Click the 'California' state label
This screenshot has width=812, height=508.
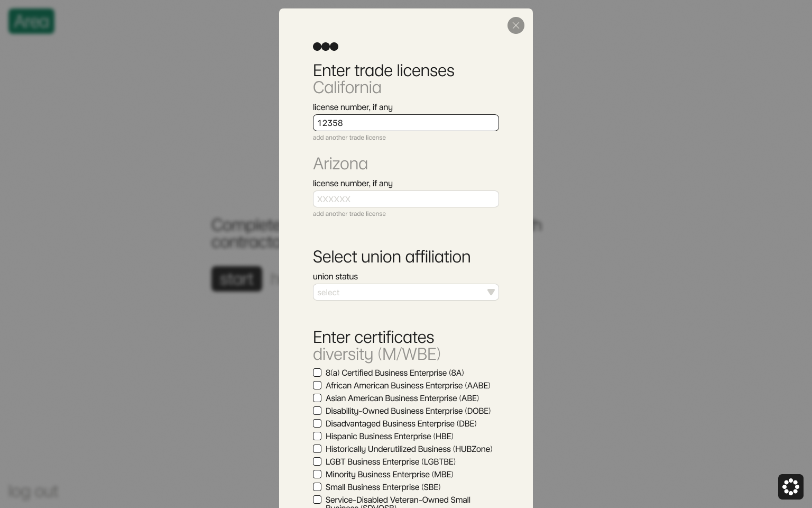[347, 87]
